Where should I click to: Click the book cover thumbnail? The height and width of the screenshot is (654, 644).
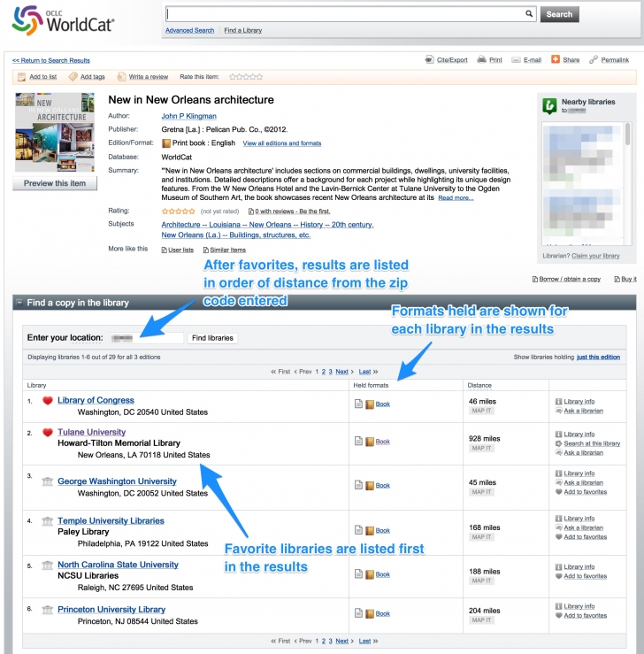[x=55, y=132]
